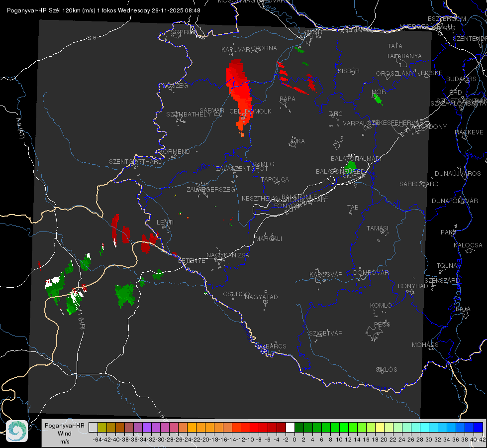This screenshot has height=448, width=487.
Task: Click the LENTI town label
Action: [165, 223]
